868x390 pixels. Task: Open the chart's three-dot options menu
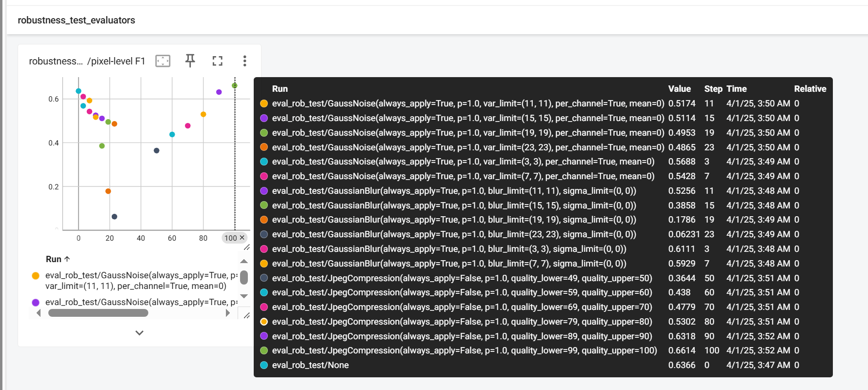(x=244, y=61)
